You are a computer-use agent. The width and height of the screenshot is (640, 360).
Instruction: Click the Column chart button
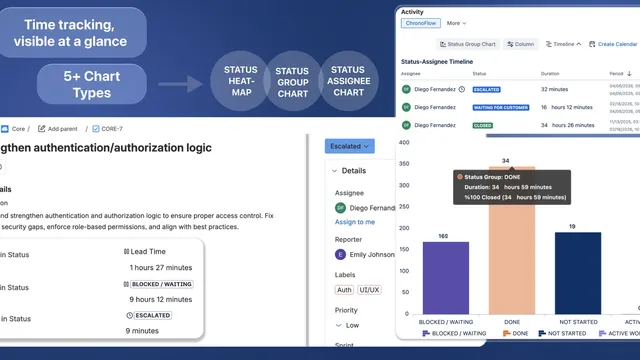520,44
